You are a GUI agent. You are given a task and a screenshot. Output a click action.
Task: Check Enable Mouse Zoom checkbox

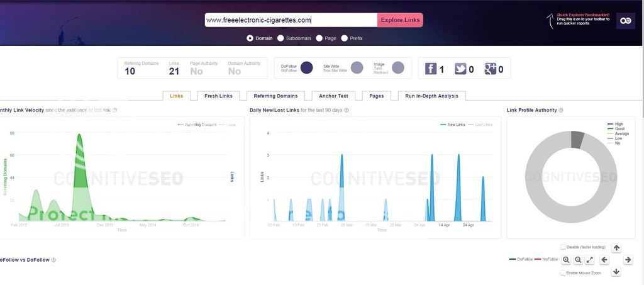[x=563, y=273]
